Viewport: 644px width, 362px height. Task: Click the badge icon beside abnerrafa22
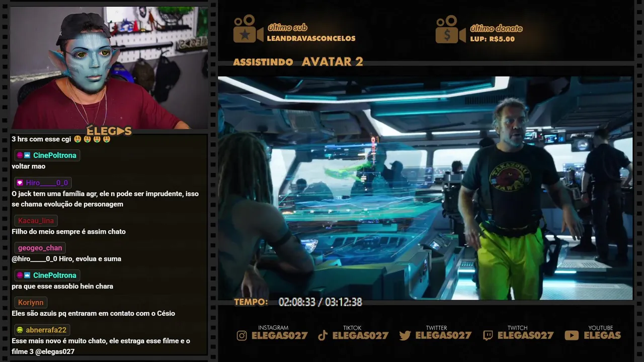[x=20, y=330]
